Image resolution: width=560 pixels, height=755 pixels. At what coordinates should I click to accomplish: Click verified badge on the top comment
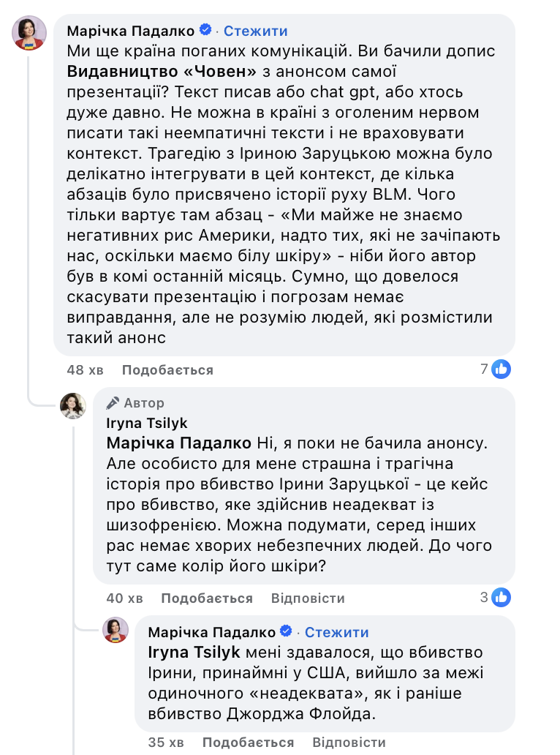[x=205, y=31]
